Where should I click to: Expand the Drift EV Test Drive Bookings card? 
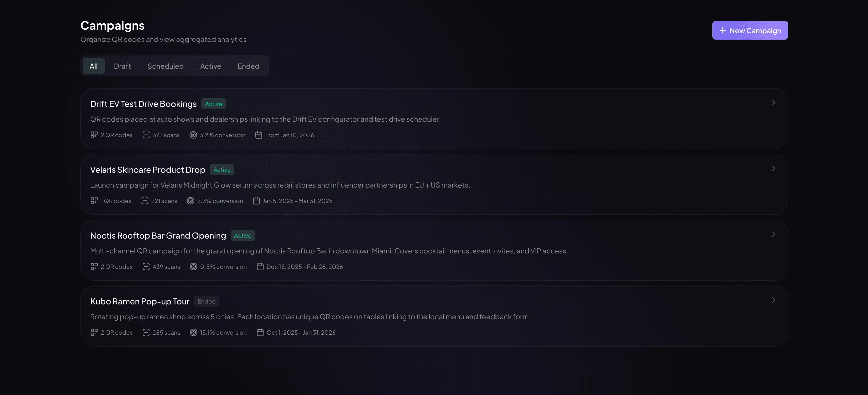[x=773, y=103]
